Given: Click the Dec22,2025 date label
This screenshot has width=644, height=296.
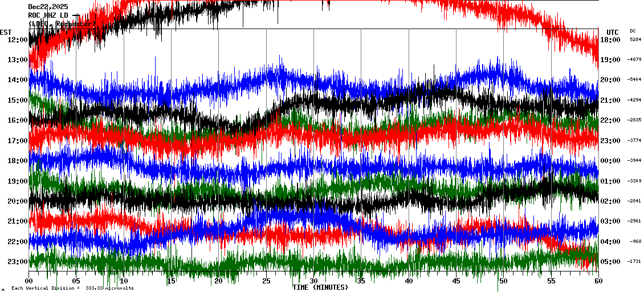Looking at the screenshot, I should 48,7.
